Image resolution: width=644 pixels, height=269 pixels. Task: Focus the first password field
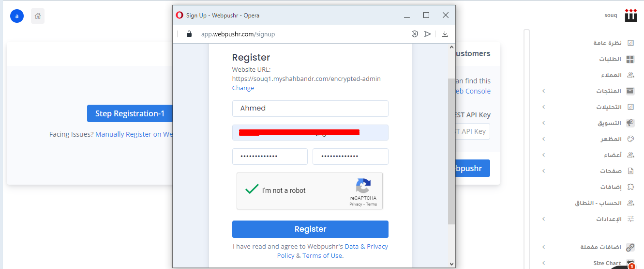(270, 157)
